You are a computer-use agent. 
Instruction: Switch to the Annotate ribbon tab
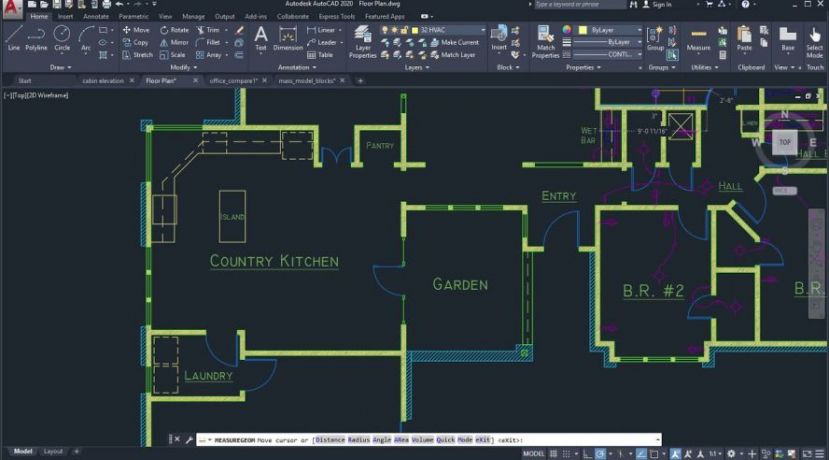96,17
